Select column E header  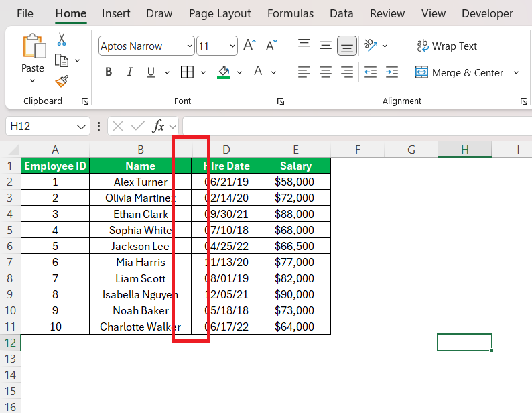(x=296, y=150)
